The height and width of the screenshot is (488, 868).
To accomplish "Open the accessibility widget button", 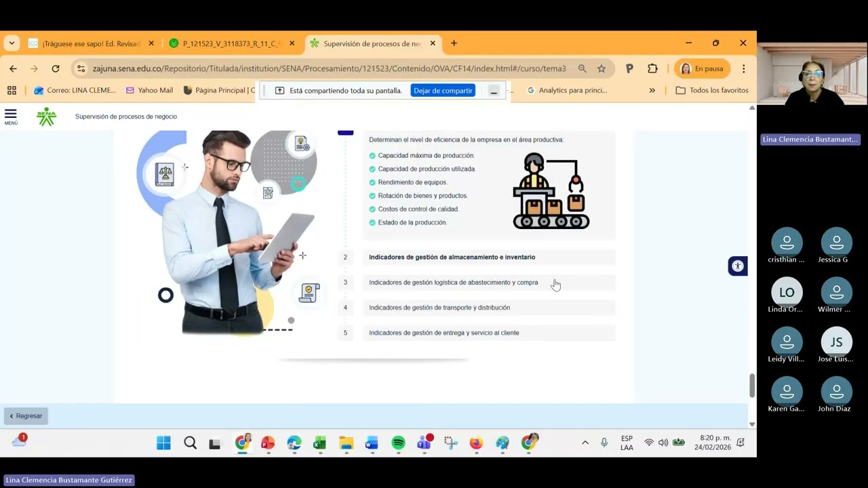I will click(738, 266).
